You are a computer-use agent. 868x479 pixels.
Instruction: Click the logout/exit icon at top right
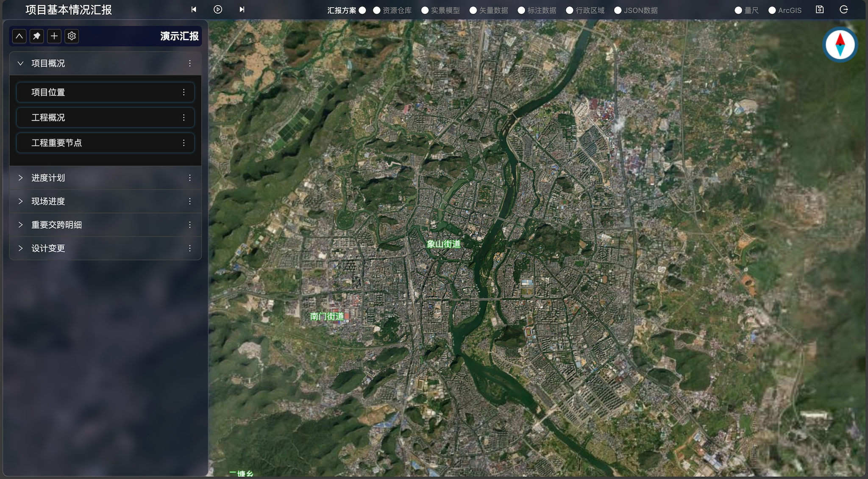844,10
